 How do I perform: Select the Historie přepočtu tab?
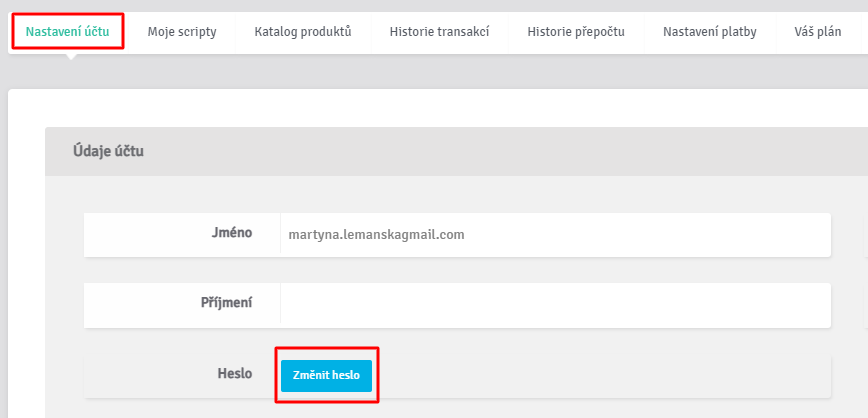[x=576, y=32]
